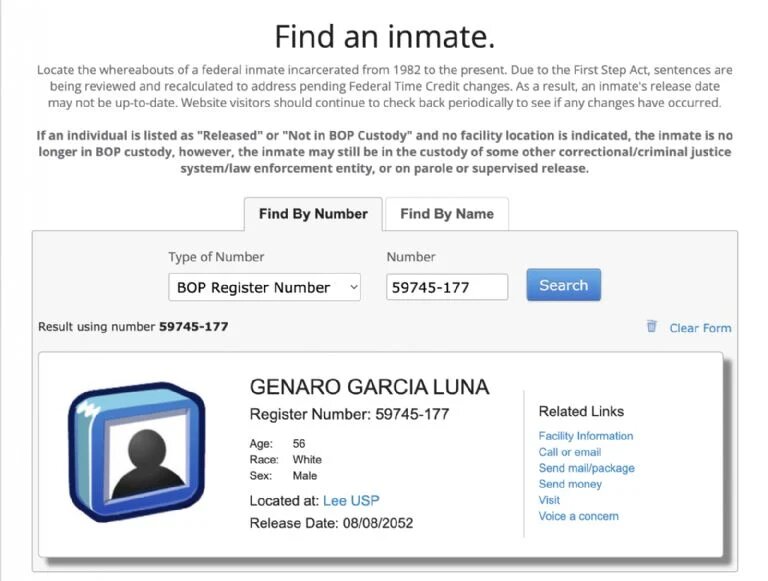Click the Register Number: 59745-177 text
The width and height of the screenshot is (768, 581).
pos(349,414)
